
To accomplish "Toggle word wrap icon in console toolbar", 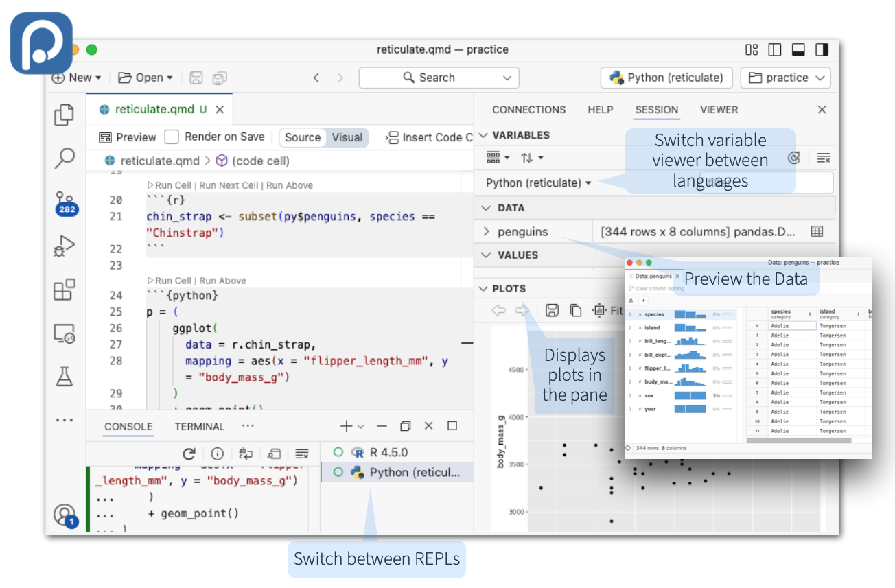I will click(246, 454).
